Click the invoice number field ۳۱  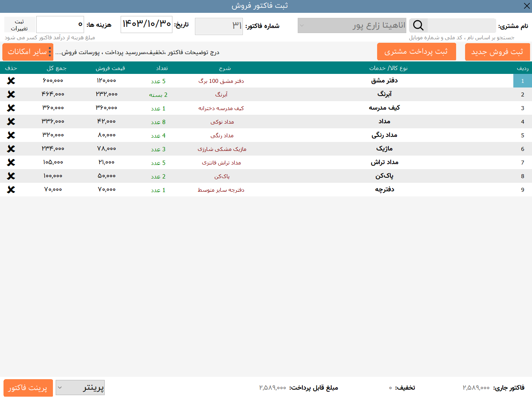point(219,26)
